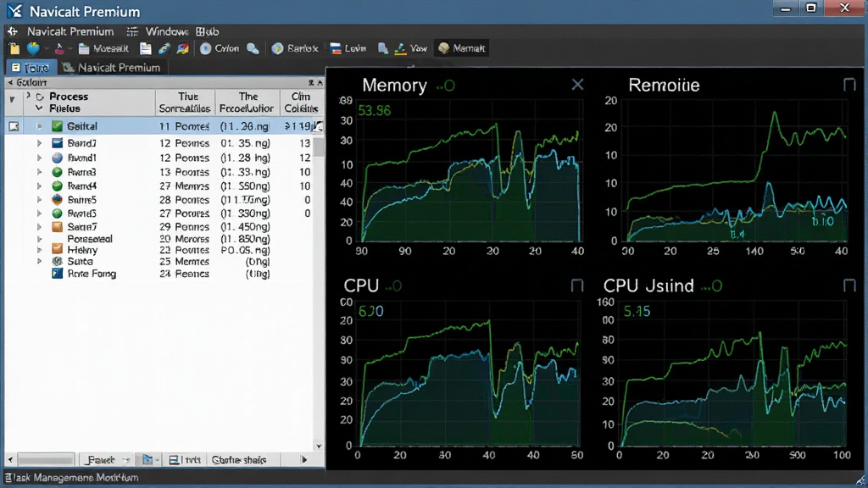The width and height of the screenshot is (868, 488).
Task: Click the Bartex globe toolbar button
Action: click(x=294, y=48)
